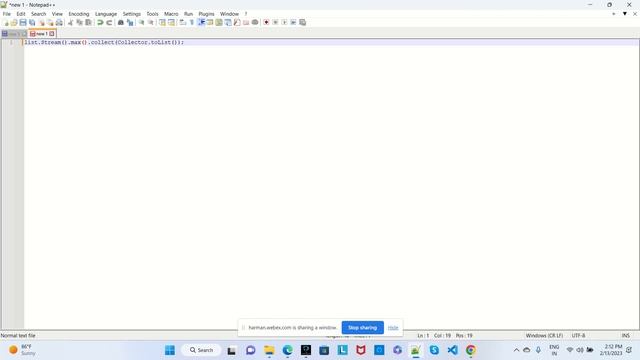Viewport: 640px width, 360px height.
Task: Open the ? help menu
Action: pos(246,14)
